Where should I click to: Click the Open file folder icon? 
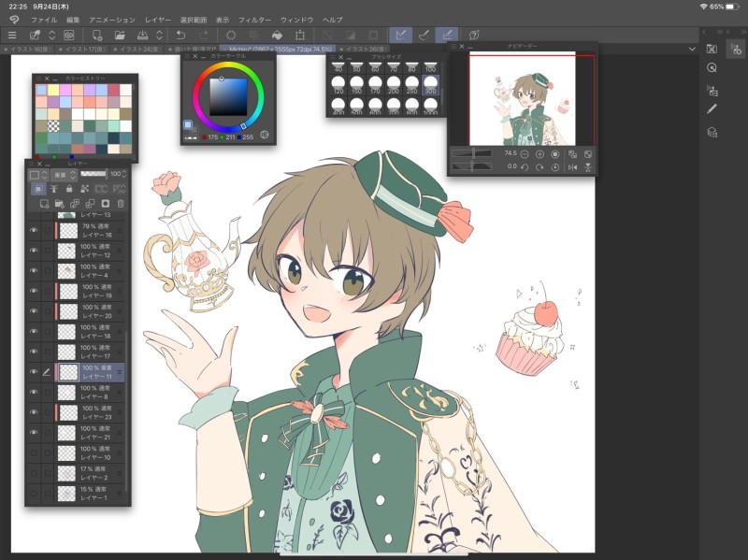point(120,35)
